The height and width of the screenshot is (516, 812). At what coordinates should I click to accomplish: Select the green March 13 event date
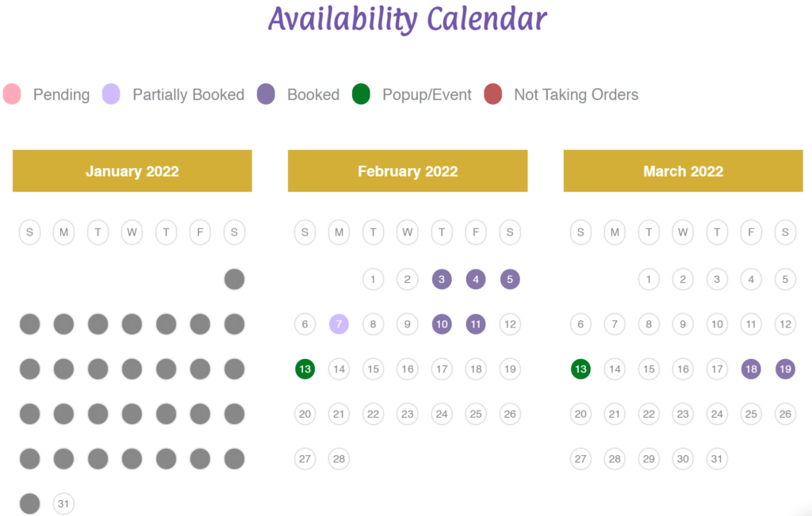pyautogui.click(x=580, y=369)
